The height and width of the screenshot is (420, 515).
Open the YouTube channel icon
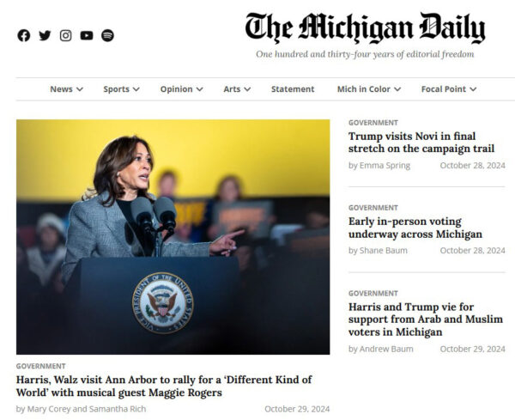(x=87, y=35)
